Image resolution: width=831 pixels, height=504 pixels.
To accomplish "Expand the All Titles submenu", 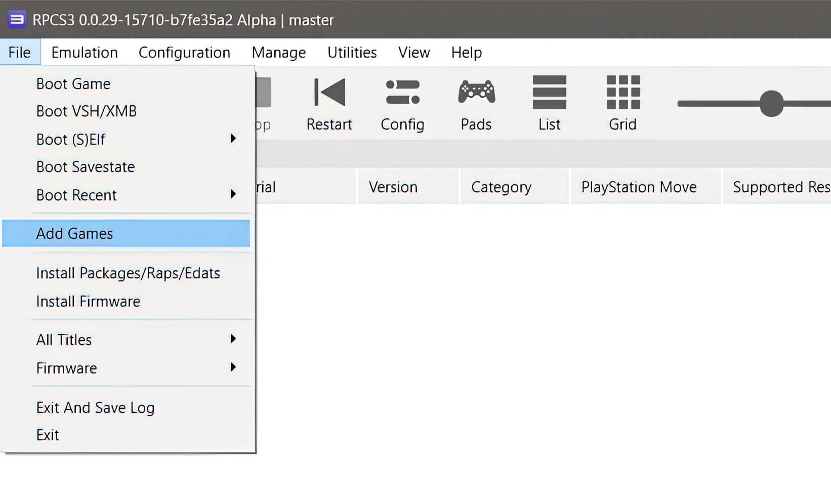I will (x=64, y=340).
